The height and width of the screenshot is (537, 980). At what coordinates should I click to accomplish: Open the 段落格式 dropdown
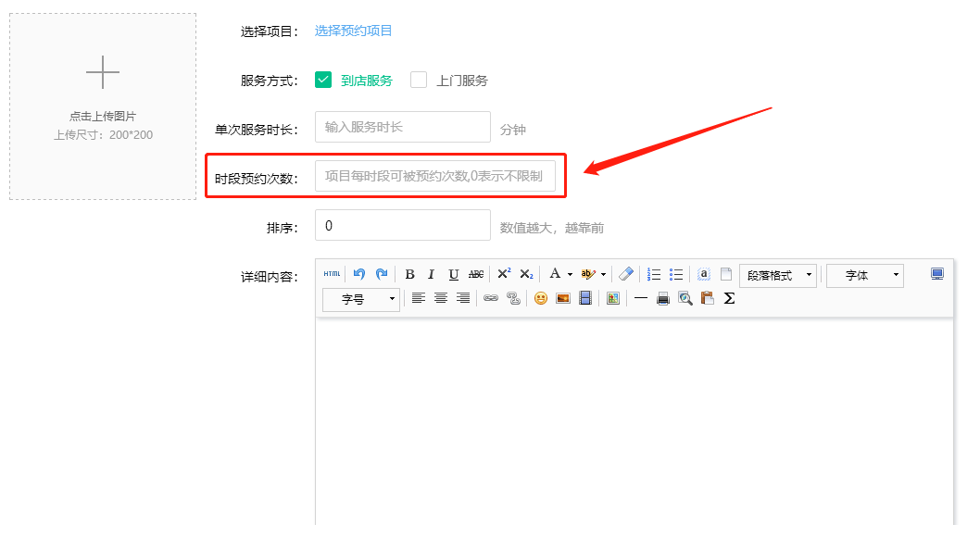(x=778, y=275)
